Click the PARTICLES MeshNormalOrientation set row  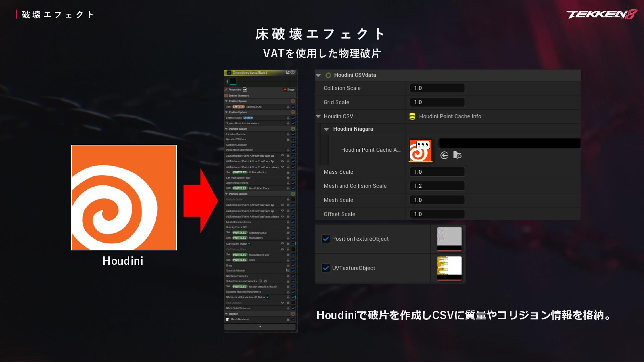tap(260, 287)
